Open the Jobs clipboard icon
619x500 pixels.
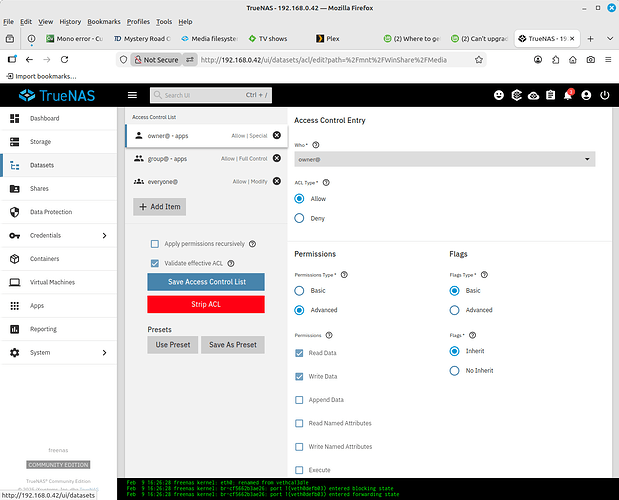551,95
